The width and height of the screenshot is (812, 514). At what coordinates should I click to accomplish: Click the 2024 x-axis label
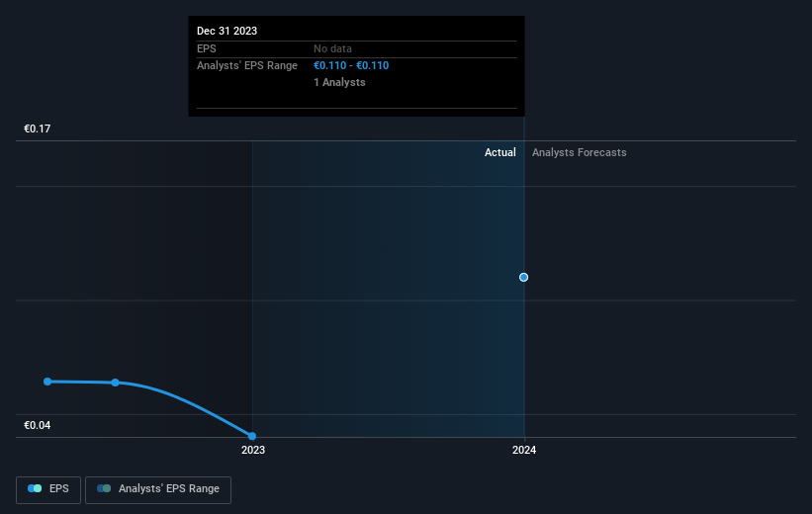coord(524,450)
